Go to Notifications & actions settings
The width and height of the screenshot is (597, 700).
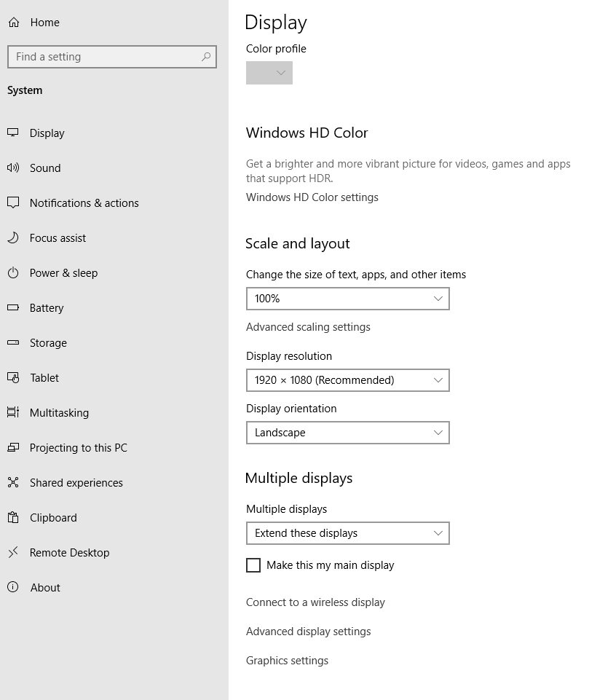pos(84,203)
